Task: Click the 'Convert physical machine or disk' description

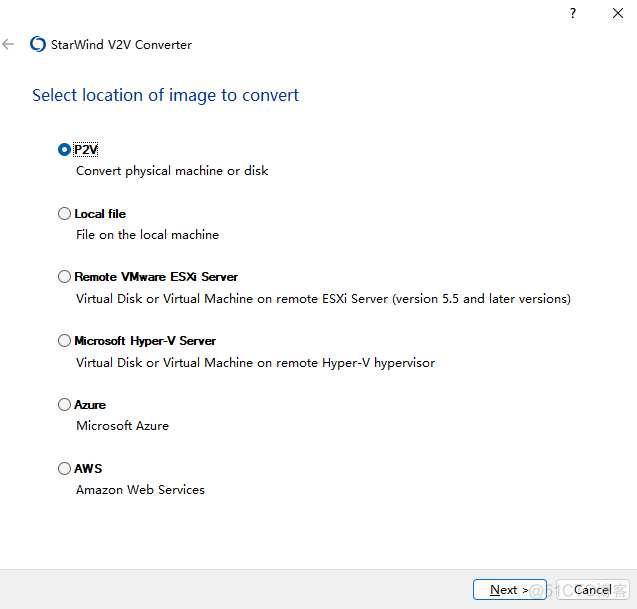Action: click(x=172, y=171)
